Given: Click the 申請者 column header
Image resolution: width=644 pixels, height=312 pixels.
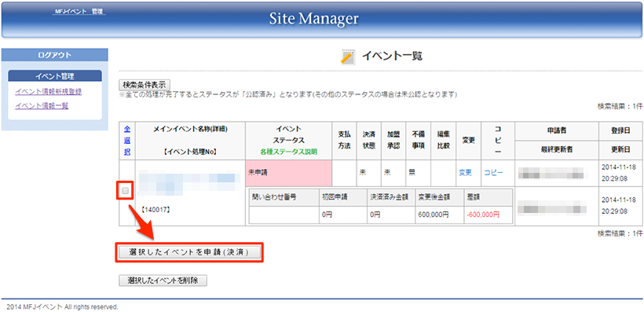Looking at the screenshot, I should pos(556,131).
